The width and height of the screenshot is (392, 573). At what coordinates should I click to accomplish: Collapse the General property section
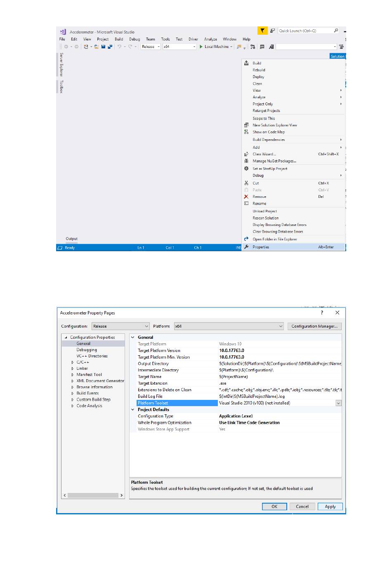pyautogui.click(x=133, y=338)
